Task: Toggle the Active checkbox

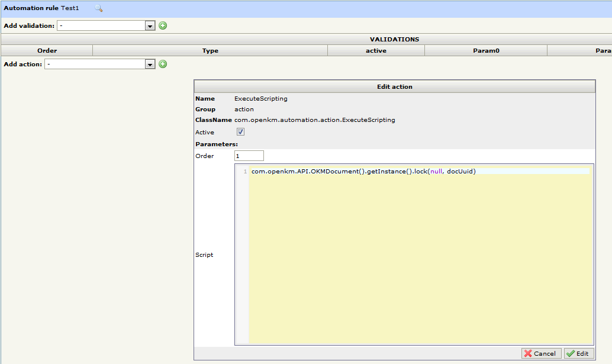Action: (x=240, y=132)
